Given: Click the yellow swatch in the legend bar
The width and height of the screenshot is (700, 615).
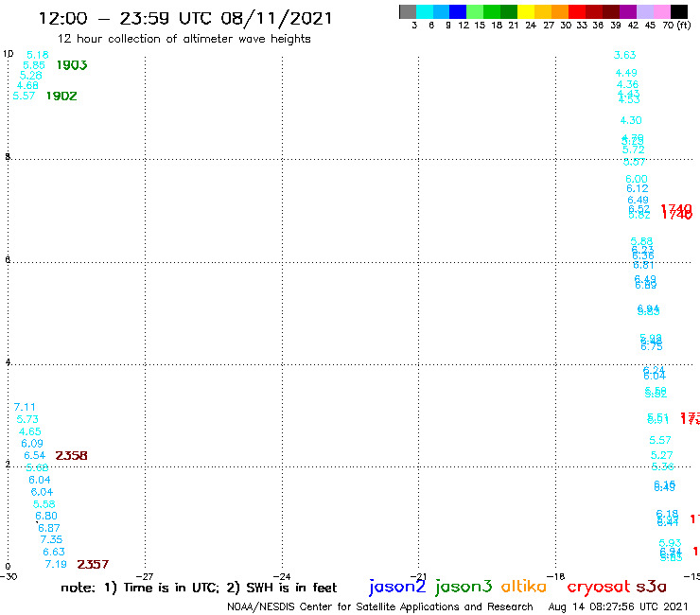Looking at the screenshot, I should (x=526, y=11).
